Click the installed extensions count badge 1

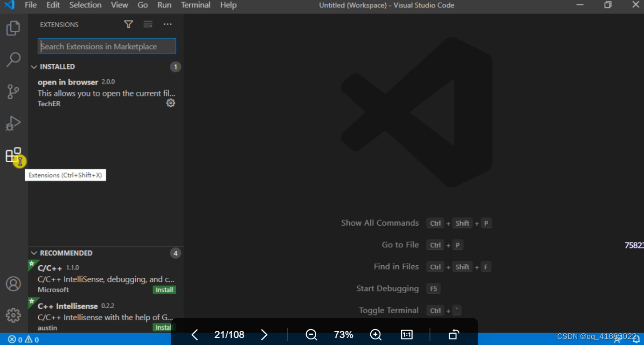click(x=175, y=67)
